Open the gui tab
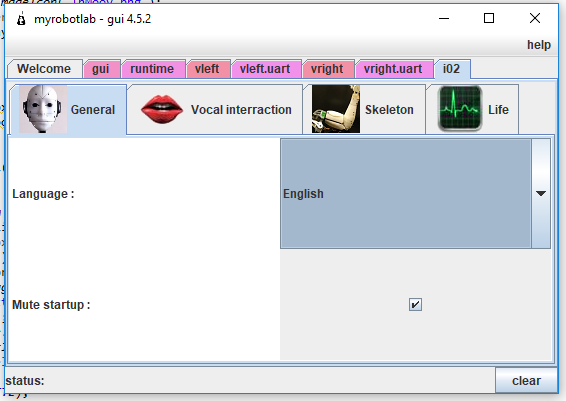Image resolution: width=566 pixels, height=401 pixels. pyautogui.click(x=101, y=69)
